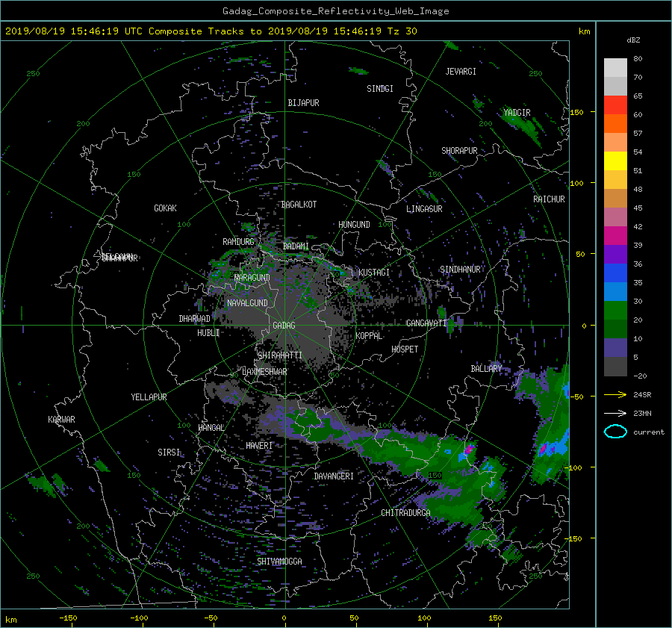Click the UTC Composite Tracks timestamp header
The image size is (672, 628).
pyautogui.click(x=211, y=31)
